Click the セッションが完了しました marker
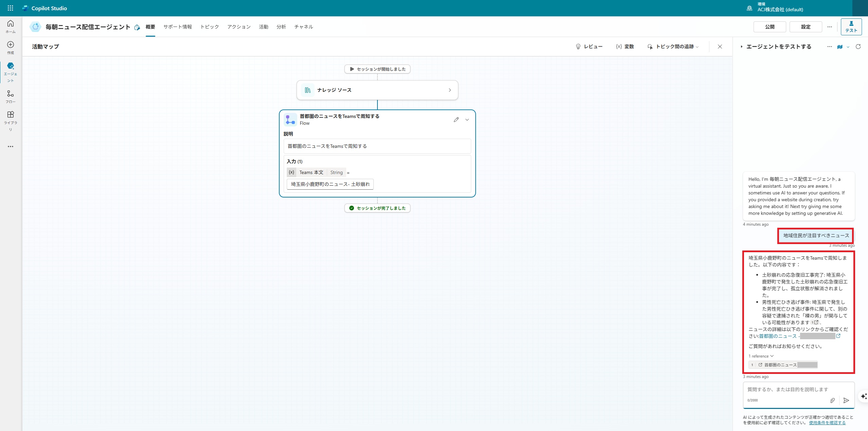 point(377,208)
